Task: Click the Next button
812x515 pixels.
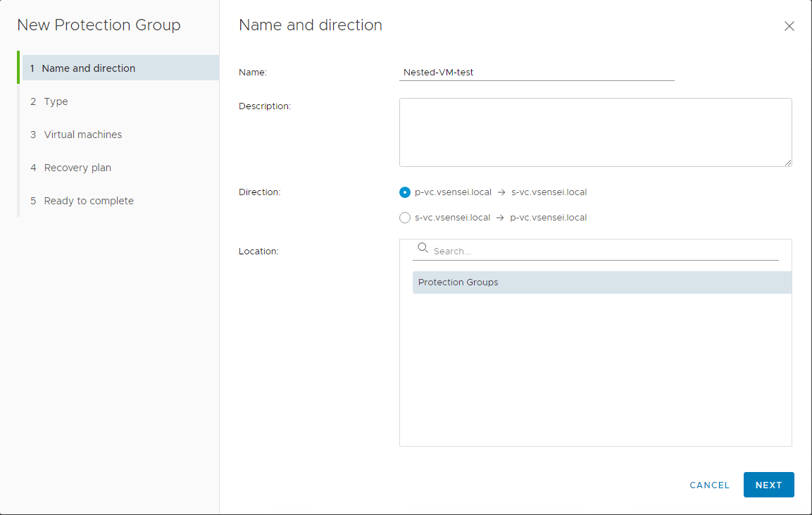Action: pos(768,485)
